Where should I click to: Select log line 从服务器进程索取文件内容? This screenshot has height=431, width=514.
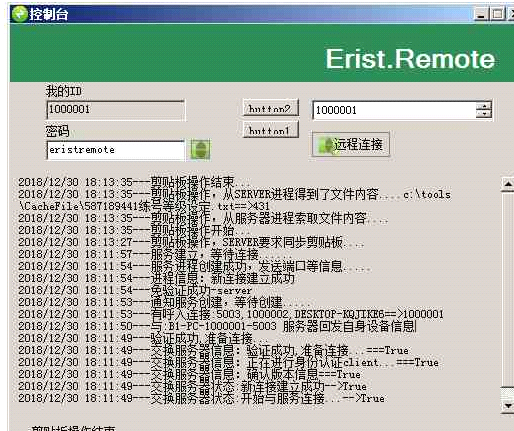click(203, 218)
